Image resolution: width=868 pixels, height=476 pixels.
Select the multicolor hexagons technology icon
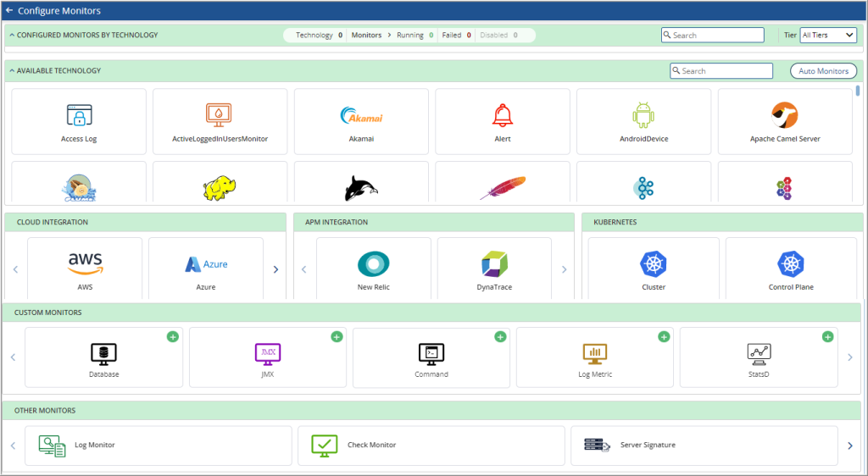tap(784, 189)
